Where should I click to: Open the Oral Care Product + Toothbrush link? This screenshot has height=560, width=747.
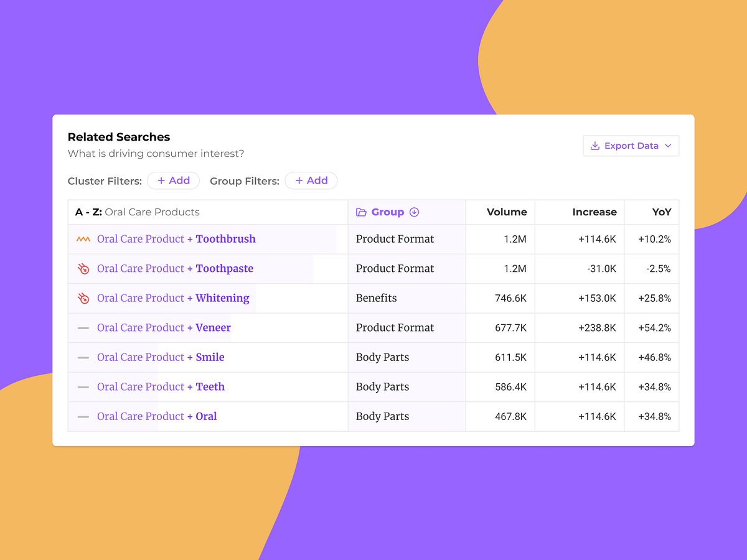tap(176, 239)
